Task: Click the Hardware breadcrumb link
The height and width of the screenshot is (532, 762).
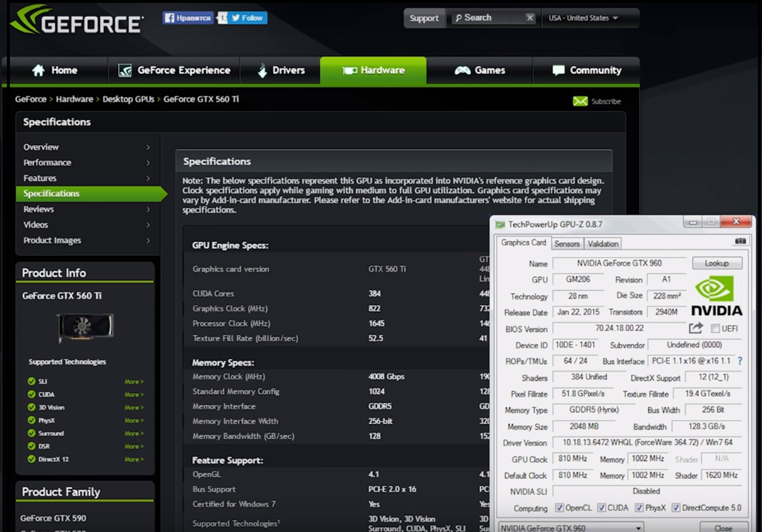Action: 74,99
